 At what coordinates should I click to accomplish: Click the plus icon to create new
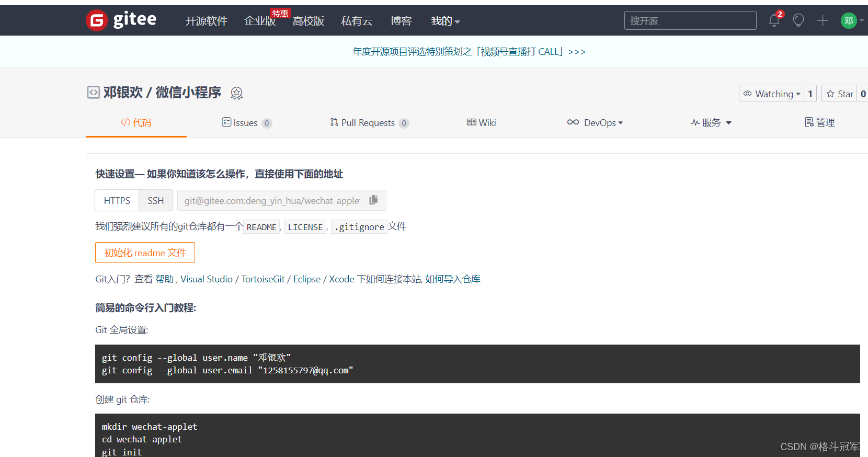click(x=823, y=20)
